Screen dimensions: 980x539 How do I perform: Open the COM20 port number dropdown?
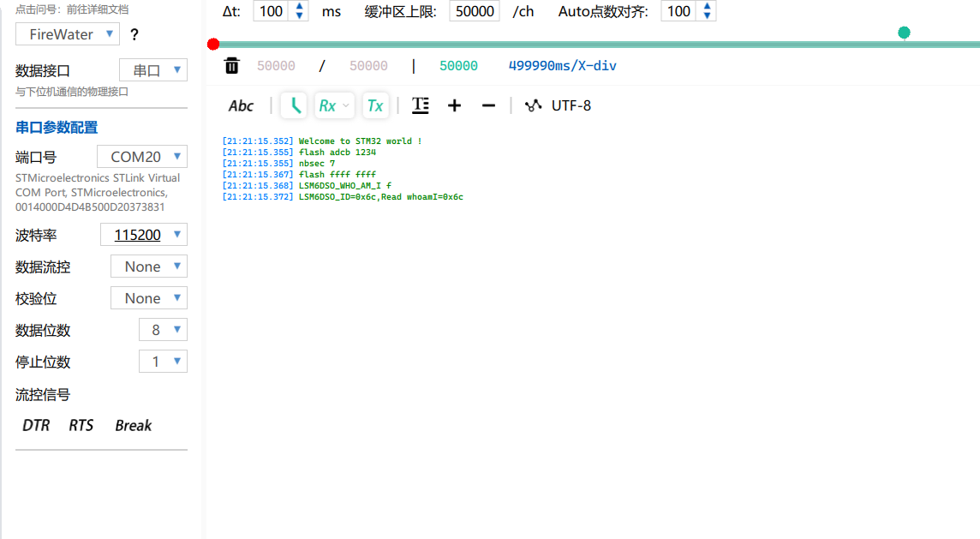click(x=142, y=157)
